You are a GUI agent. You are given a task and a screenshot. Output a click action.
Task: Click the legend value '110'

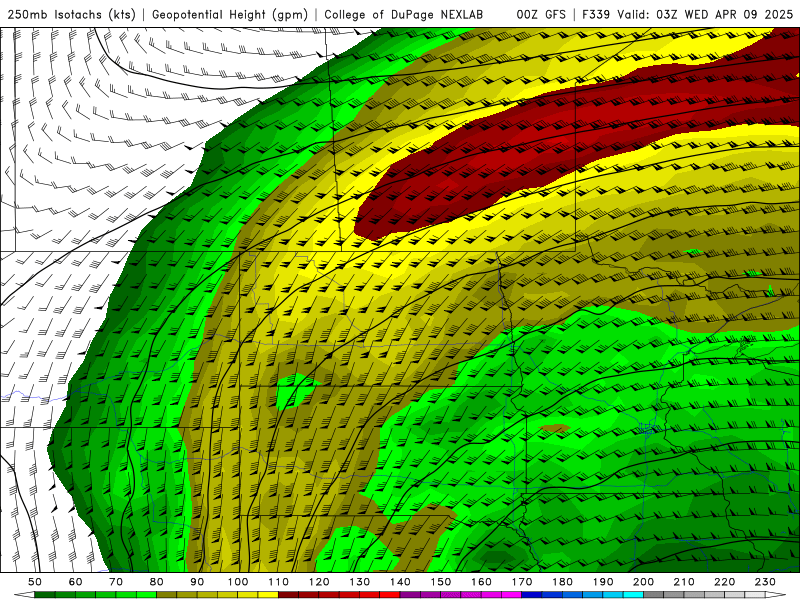pyautogui.click(x=279, y=582)
